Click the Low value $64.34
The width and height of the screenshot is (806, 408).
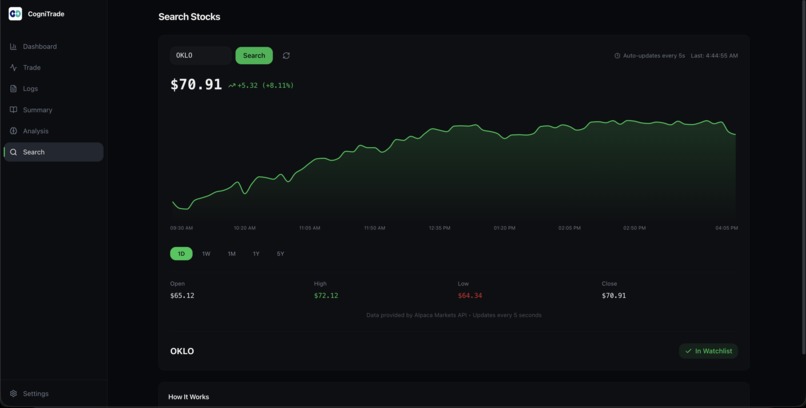pos(470,295)
